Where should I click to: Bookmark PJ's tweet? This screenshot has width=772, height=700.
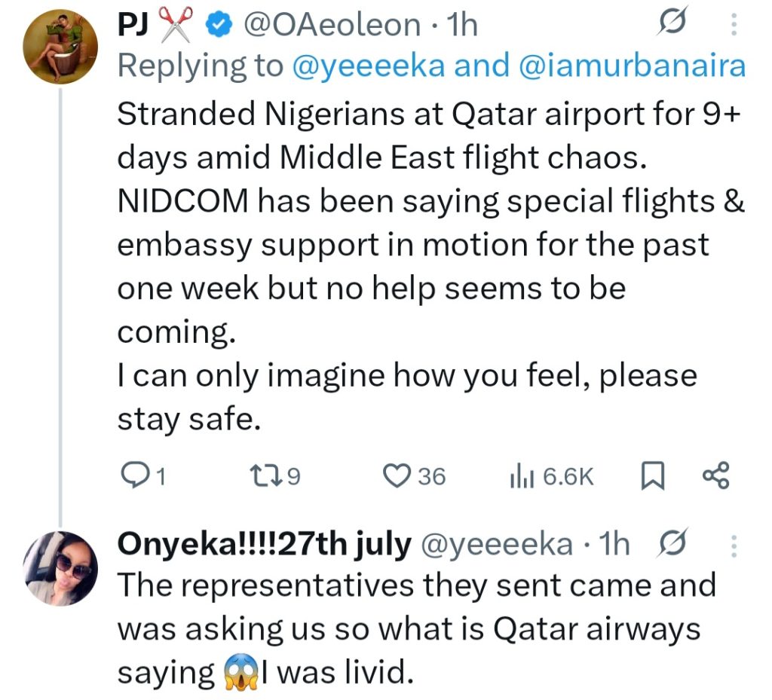[650, 475]
